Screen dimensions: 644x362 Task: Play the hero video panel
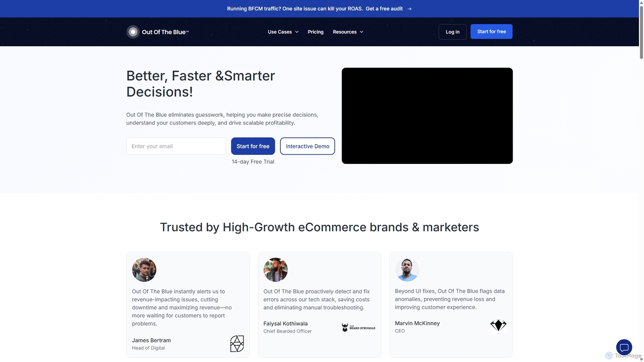(x=427, y=116)
